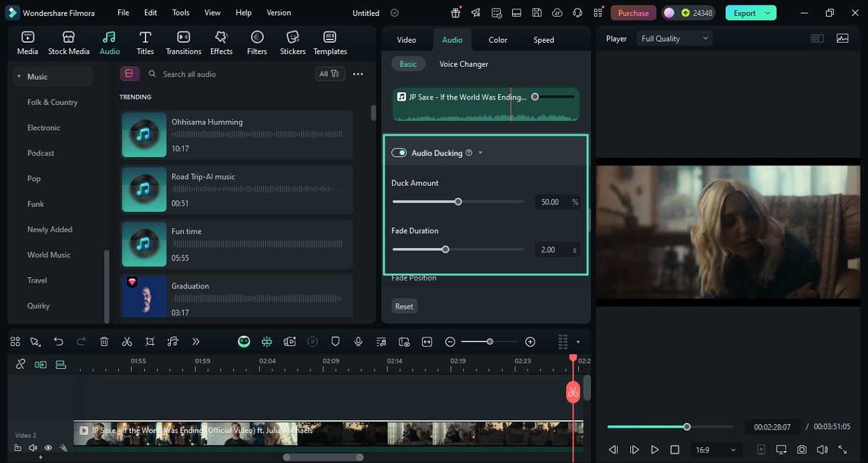
Task: Open the Tools menu
Action: 181,13
